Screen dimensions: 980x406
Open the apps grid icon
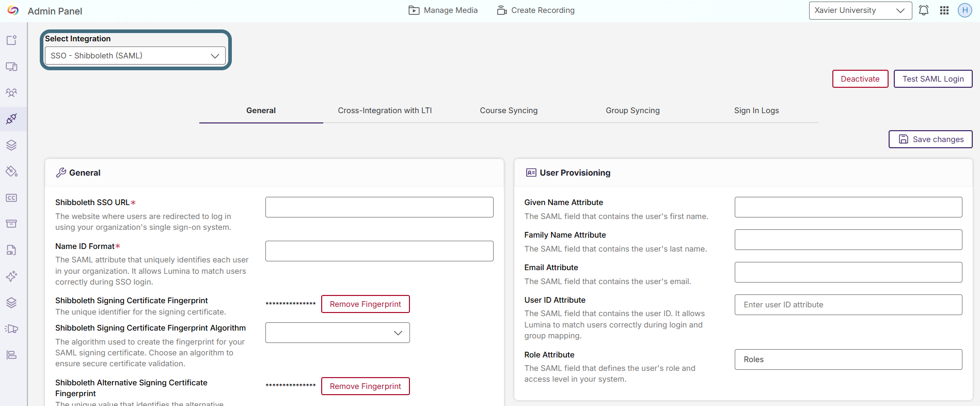click(x=944, y=10)
